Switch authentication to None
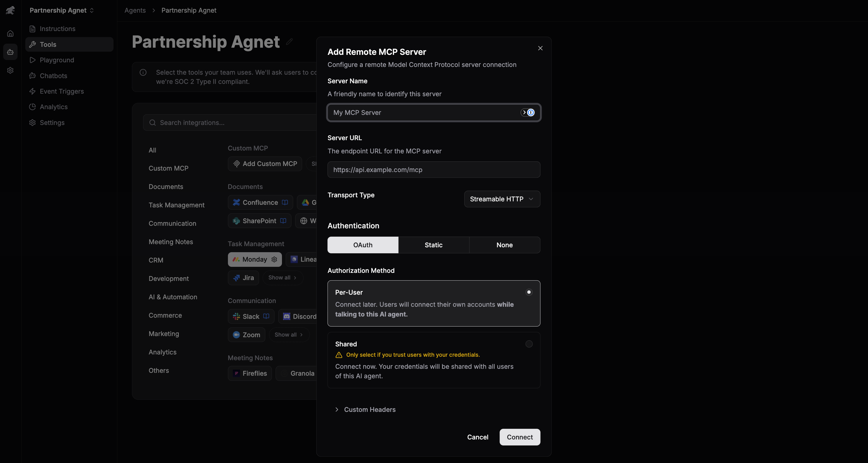Screen dimensions: 868x463 pos(504,245)
